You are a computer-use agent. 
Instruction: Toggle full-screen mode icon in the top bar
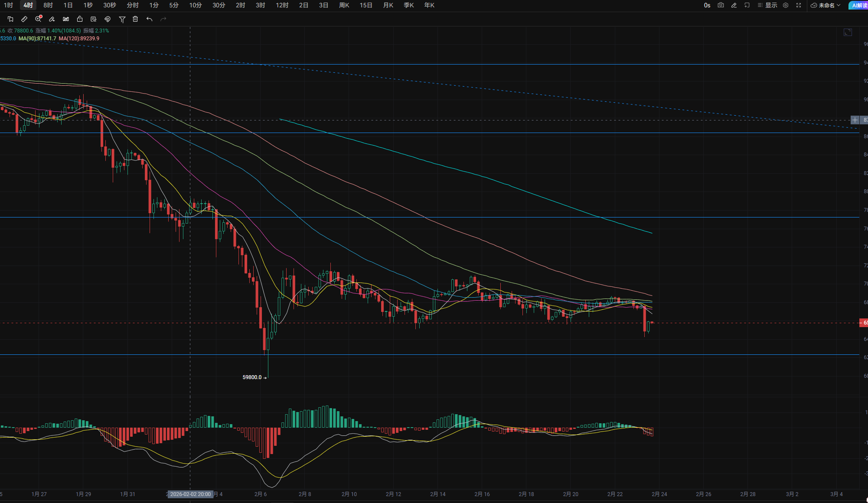tap(799, 5)
